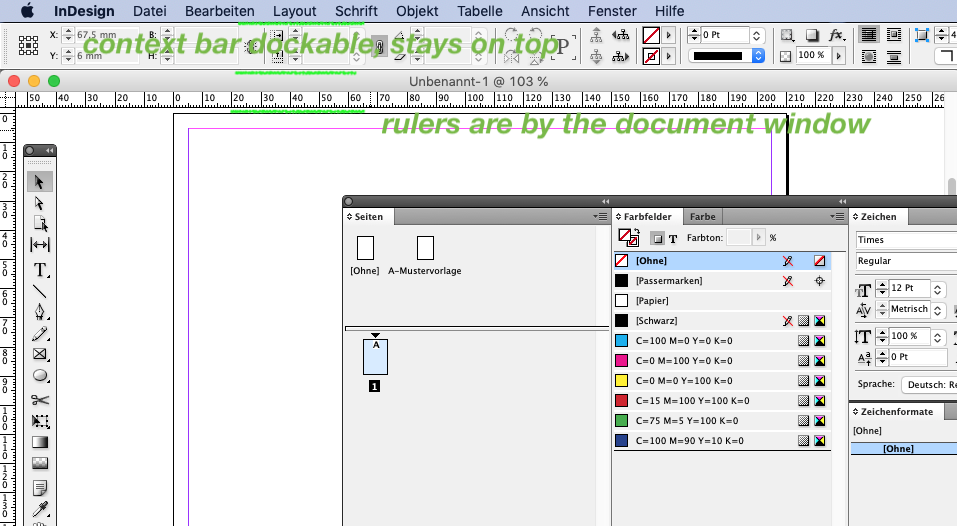This screenshot has width=957, height=526.
Task: Open the opacity 100 % flyout arrow
Action: 839,56
